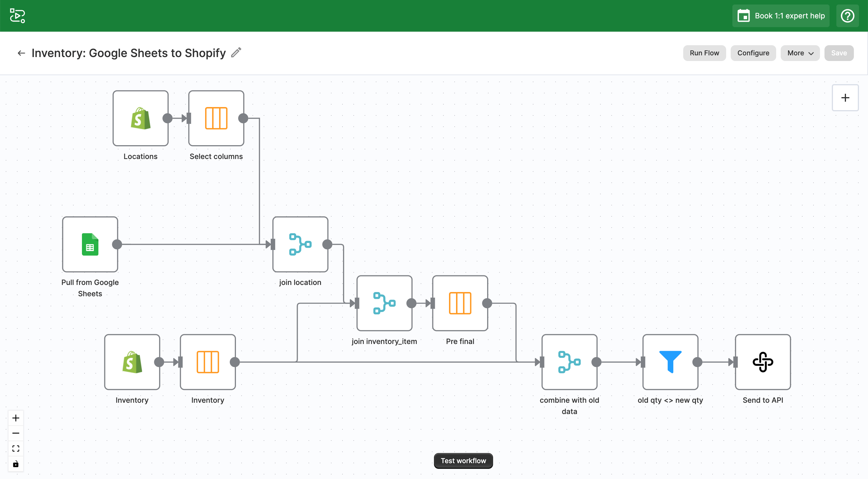Screen dimensions: 868x479
Task: Toggle canvas lock icon
Action: 16,464
